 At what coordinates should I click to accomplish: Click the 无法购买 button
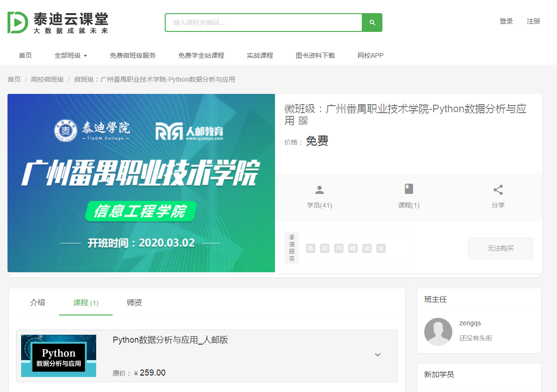501,248
